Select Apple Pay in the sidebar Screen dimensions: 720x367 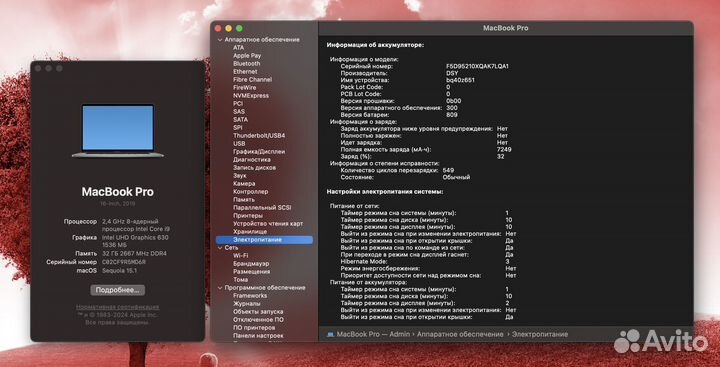coord(247,56)
